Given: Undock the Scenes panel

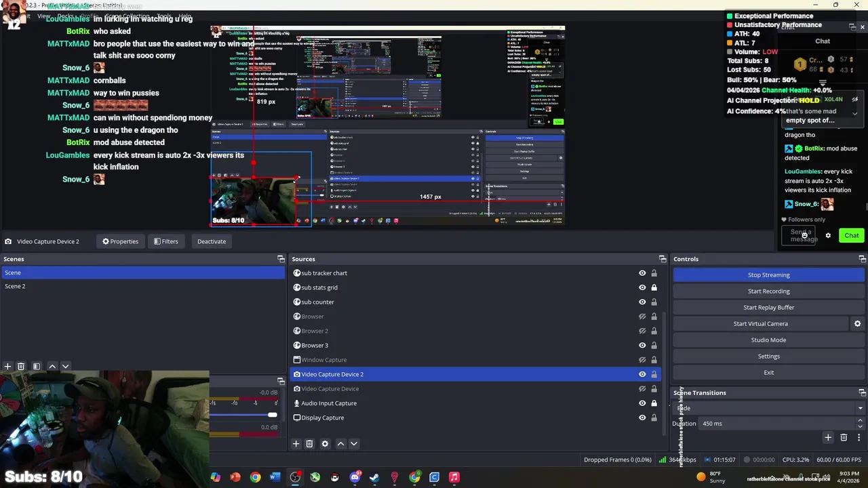Looking at the screenshot, I should point(281,259).
